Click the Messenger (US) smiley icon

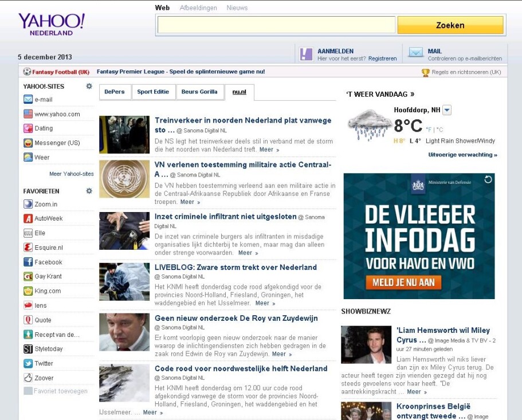(28, 143)
